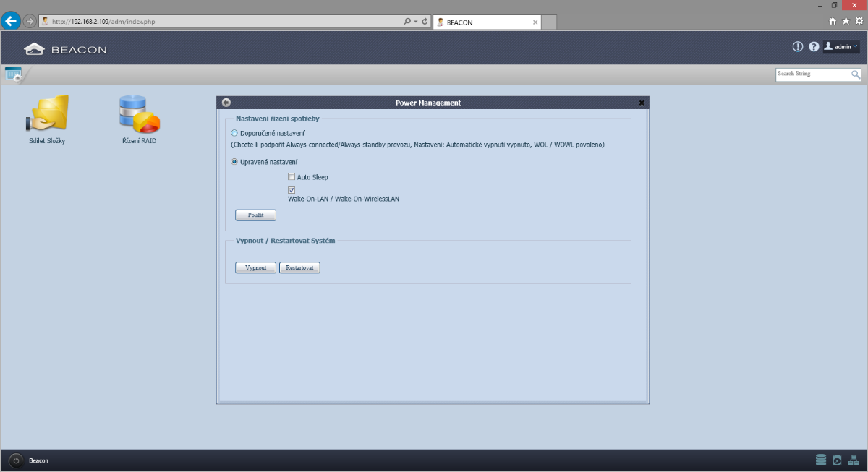Enable the Auto Sleep checkbox
868x472 pixels.
coord(292,177)
